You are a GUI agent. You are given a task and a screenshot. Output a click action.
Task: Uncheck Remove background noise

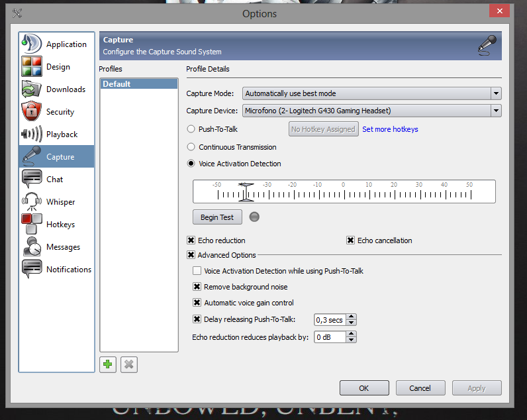tap(197, 287)
